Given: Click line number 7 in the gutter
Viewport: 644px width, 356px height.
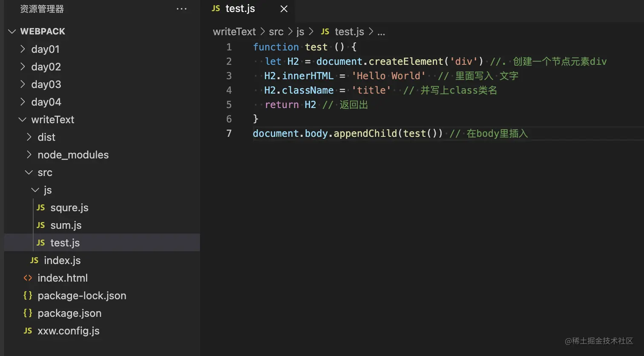Looking at the screenshot, I should point(229,133).
